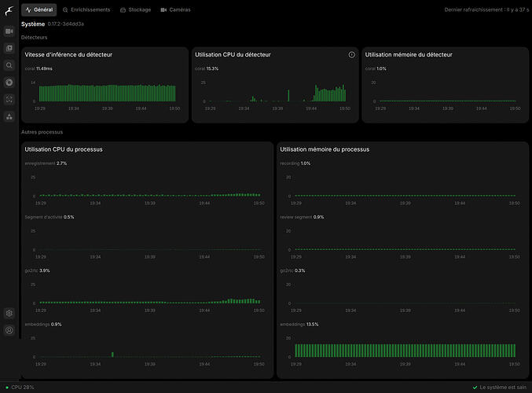Click the detector inference speed bar chart
The height and width of the screenshot is (393, 532).
(x=107, y=93)
